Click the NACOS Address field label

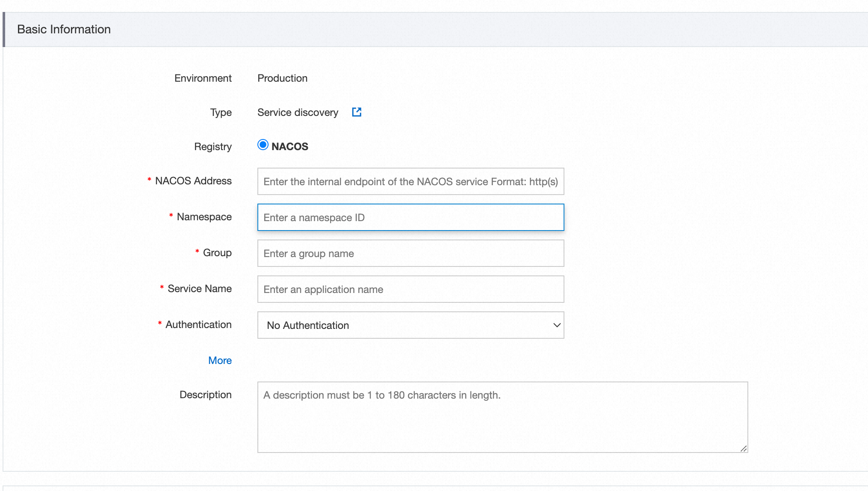pyautogui.click(x=193, y=181)
